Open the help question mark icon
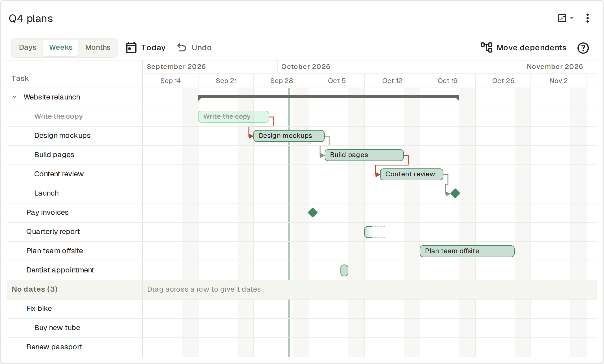 [583, 48]
